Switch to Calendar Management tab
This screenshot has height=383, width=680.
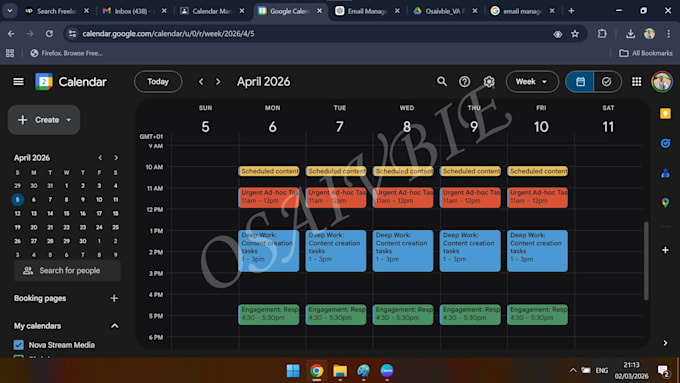click(x=212, y=11)
